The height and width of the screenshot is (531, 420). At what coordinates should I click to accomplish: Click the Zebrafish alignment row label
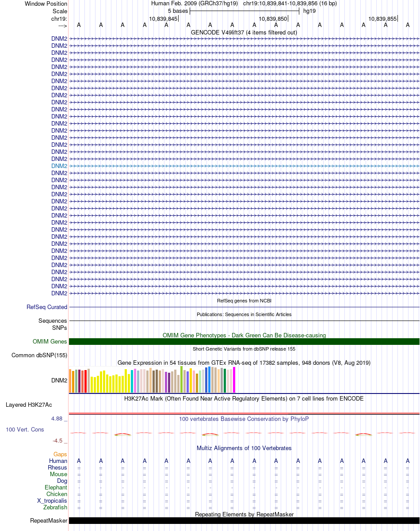56,507
